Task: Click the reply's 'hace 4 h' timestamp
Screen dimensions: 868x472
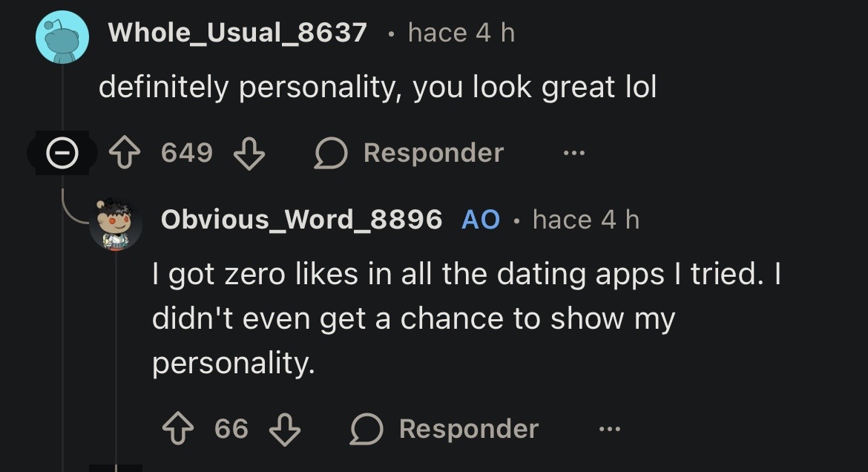Action: [x=585, y=220]
